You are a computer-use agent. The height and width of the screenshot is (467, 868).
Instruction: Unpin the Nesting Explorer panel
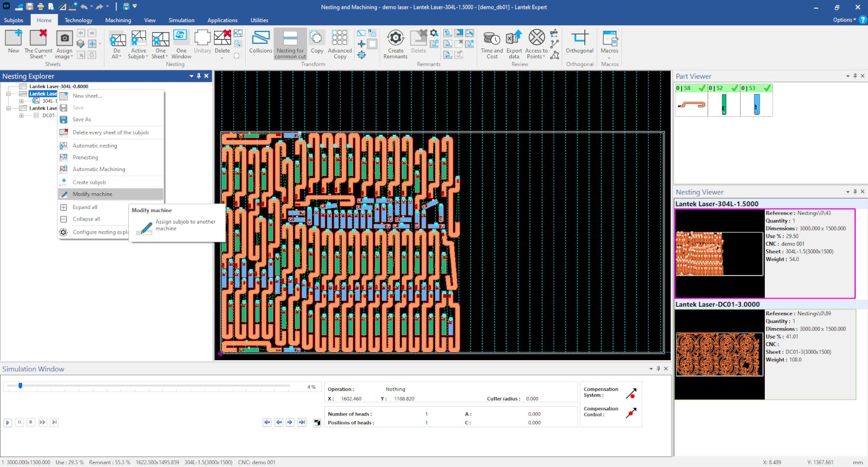click(199, 76)
